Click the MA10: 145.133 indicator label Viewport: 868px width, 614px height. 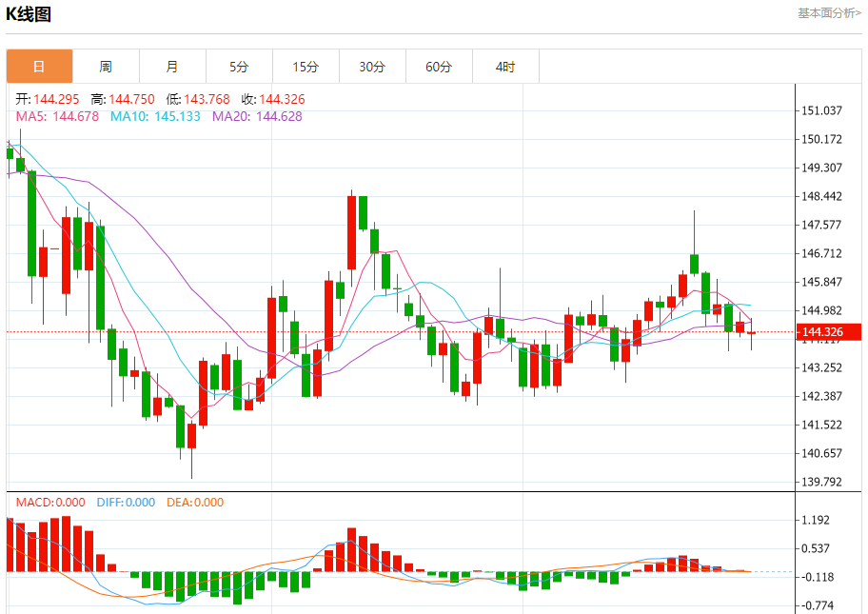click(x=155, y=116)
